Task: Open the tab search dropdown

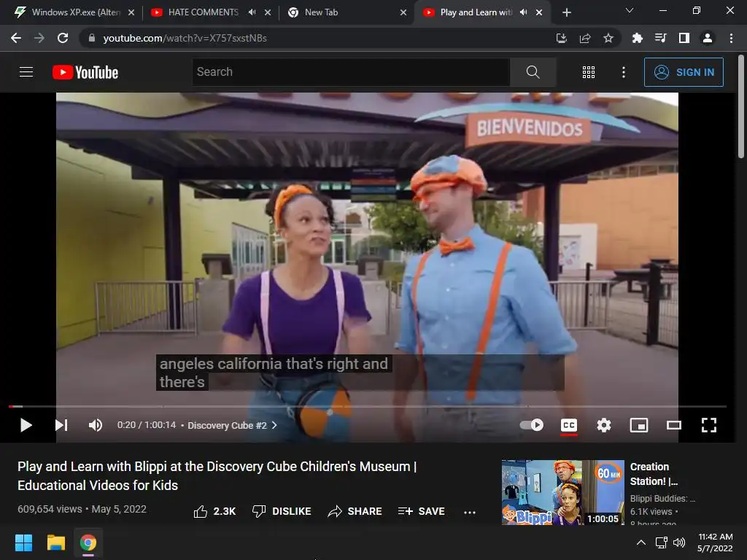Action: point(630,10)
